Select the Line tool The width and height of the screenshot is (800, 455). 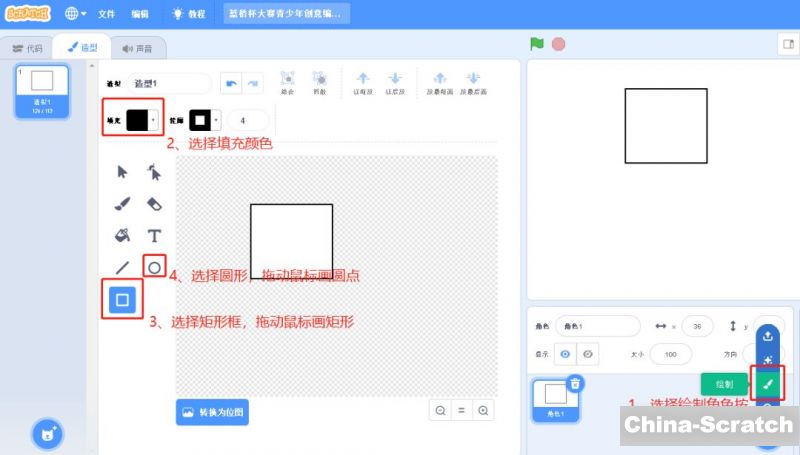(x=122, y=267)
